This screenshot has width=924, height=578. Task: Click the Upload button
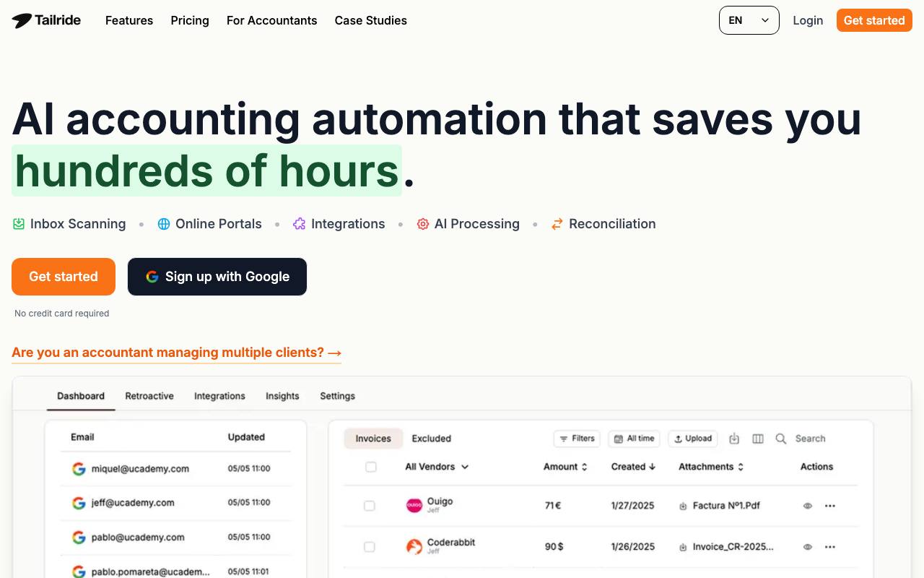(x=693, y=439)
